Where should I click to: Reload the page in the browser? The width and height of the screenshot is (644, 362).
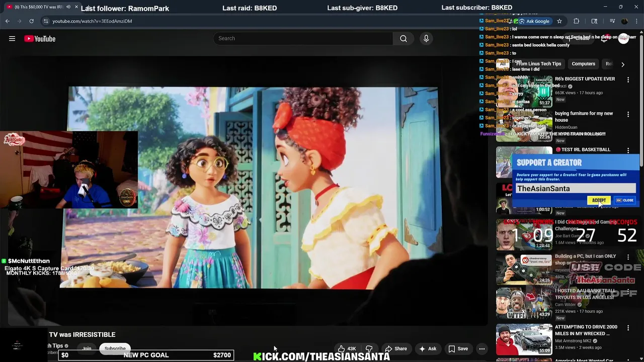(31, 21)
